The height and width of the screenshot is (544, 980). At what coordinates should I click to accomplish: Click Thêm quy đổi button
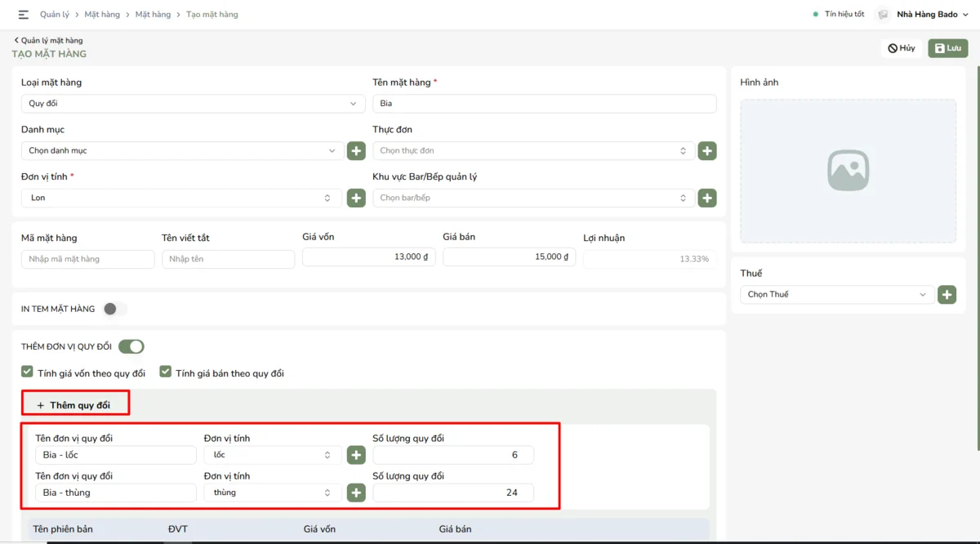pos(74,405)
